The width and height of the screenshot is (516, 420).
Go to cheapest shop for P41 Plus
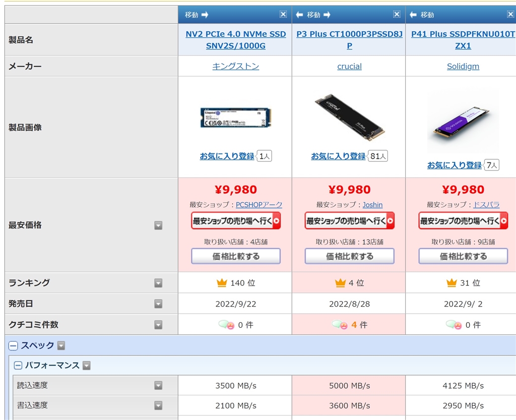pyautogui.click(x=463, y=221)
